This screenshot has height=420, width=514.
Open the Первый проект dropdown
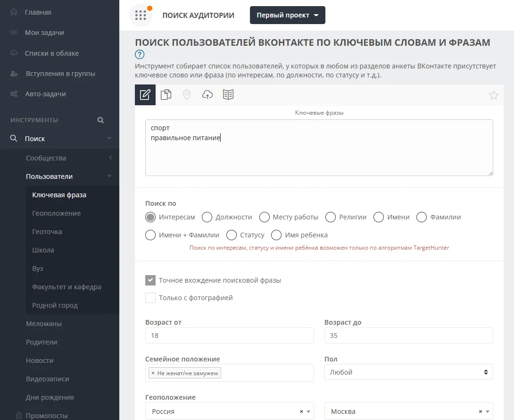[x=288, y=15]
